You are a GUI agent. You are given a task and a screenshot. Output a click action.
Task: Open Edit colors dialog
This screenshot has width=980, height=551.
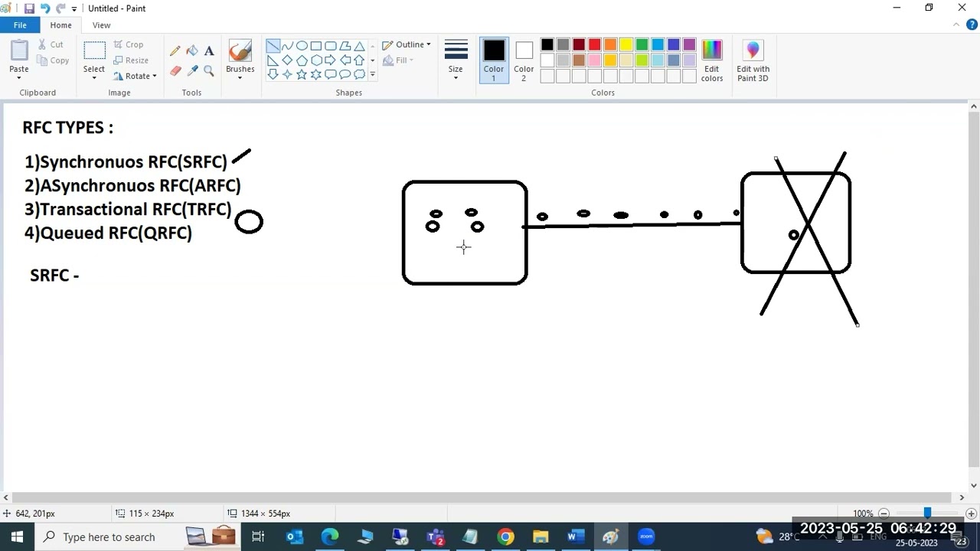click(x=712, y=60)
